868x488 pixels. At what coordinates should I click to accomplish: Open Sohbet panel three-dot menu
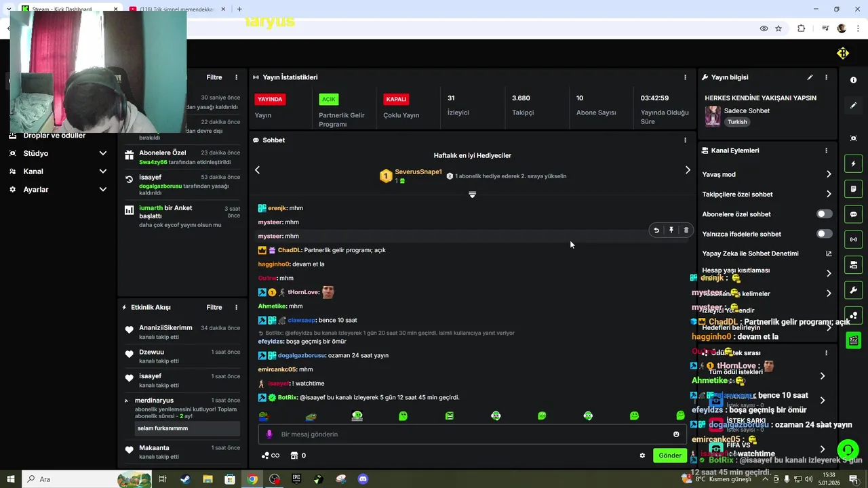685,140
